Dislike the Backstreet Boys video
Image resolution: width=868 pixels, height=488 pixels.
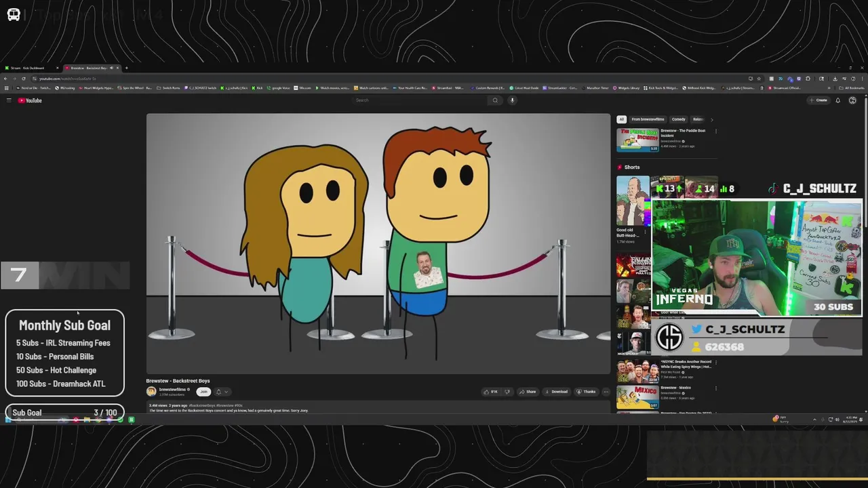click(x=507, y=391)
